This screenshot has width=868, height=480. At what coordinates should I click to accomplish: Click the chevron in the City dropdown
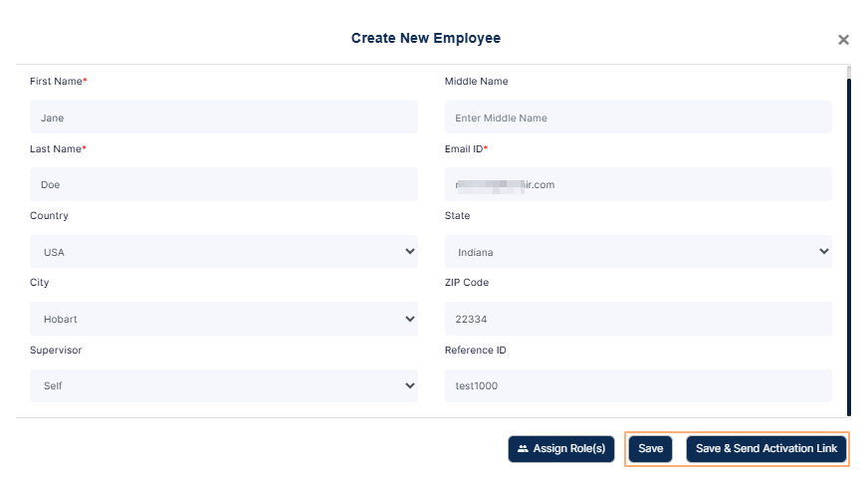410,319
